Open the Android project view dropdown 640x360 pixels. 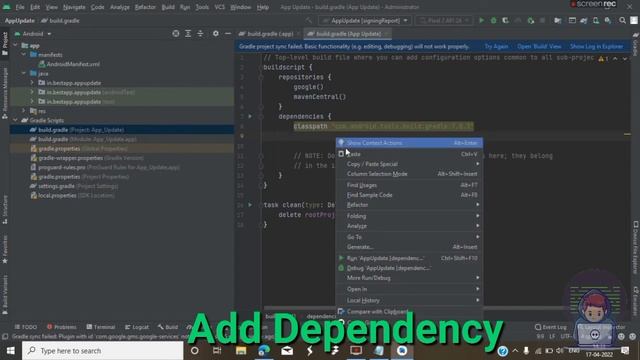click(33, 34)
